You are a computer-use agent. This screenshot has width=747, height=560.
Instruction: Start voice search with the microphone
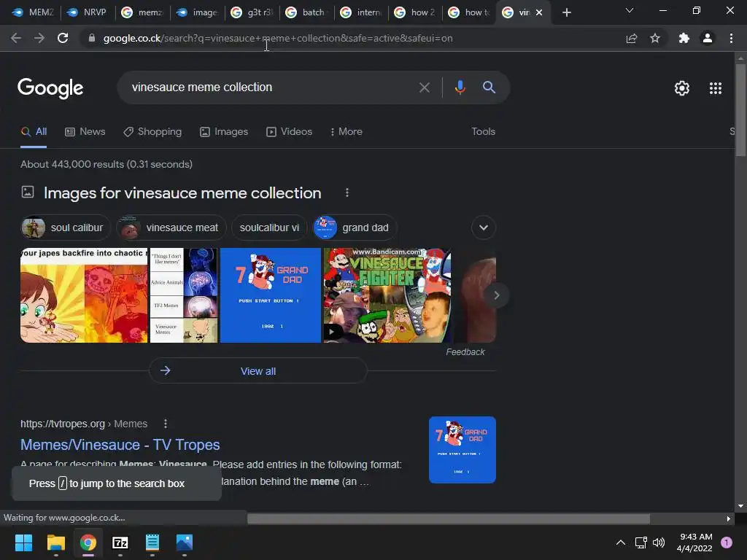460,87
